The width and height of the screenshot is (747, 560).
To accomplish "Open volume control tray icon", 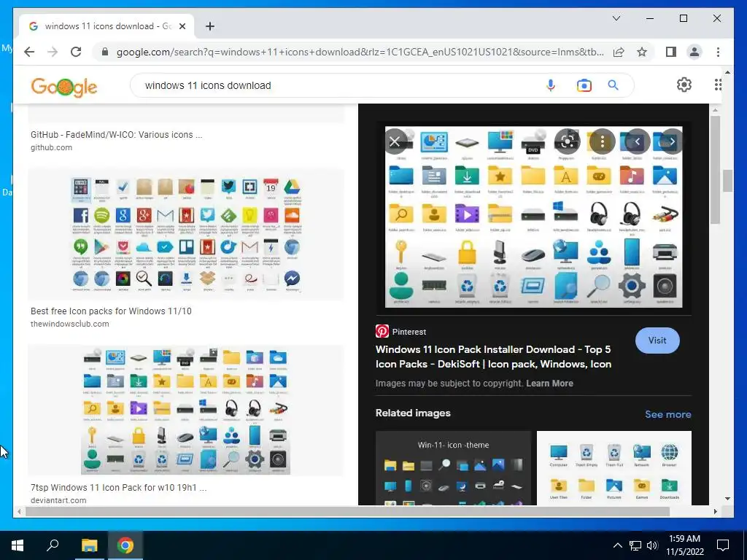I will (x=652, y=545).
